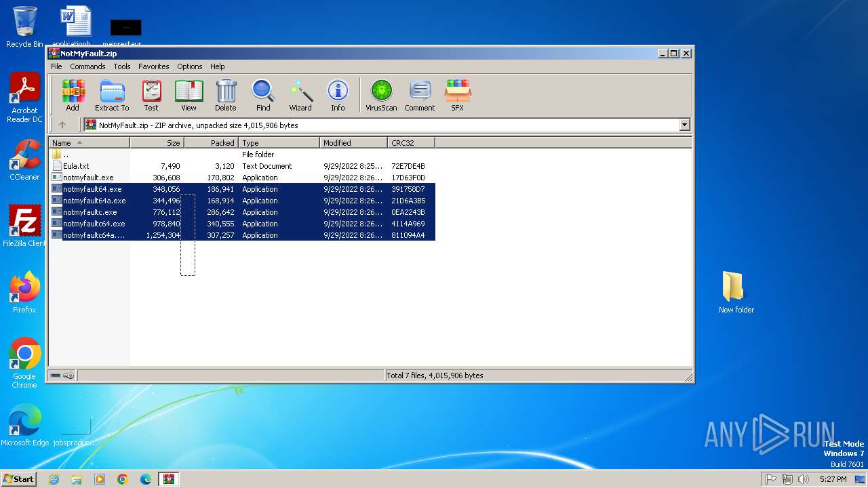Sort by the Packed column header
This screenshot has height=488, width=868.
point(211,143)
